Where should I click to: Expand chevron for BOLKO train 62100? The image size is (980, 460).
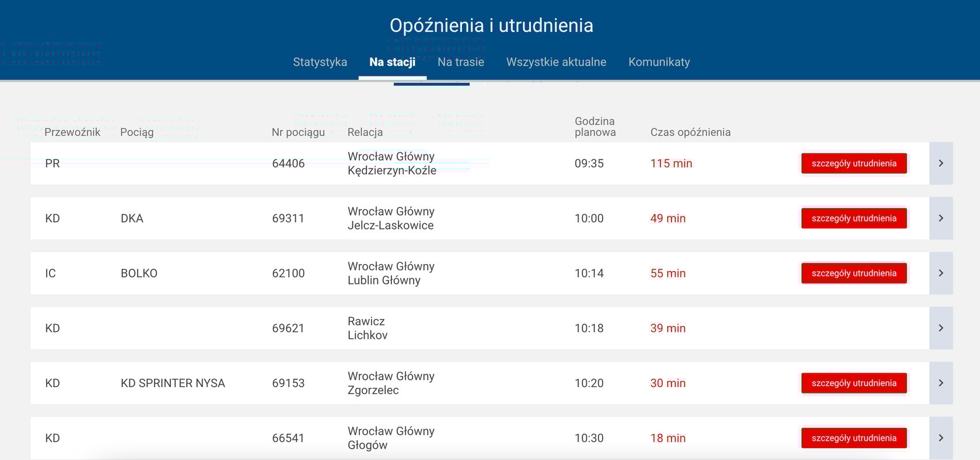(x=941, y=273)
